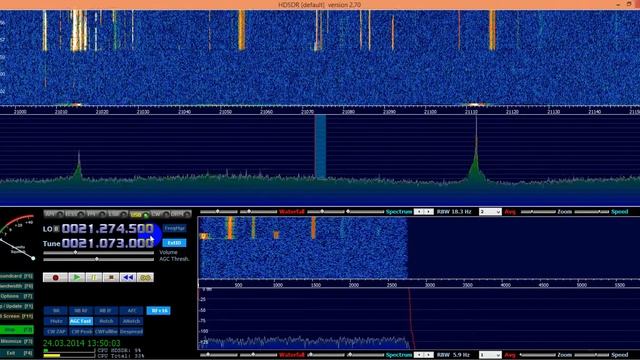Toggle the NB RF noise blanker

point(81,311)
